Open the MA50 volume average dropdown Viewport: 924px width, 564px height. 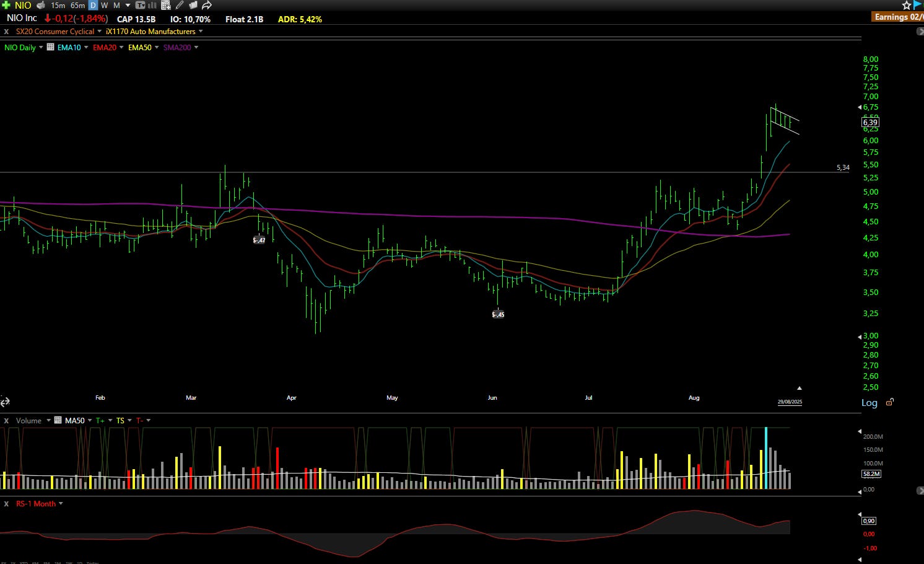(x=90, y=420)
